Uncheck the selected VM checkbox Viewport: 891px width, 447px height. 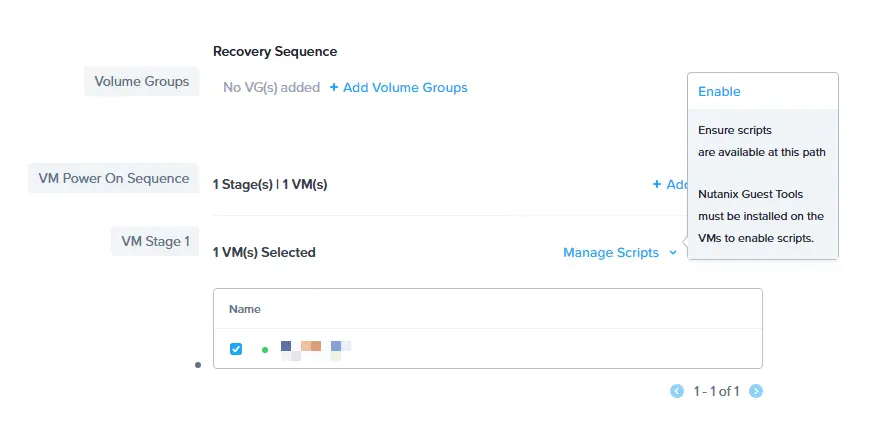[x=236, y=349]
